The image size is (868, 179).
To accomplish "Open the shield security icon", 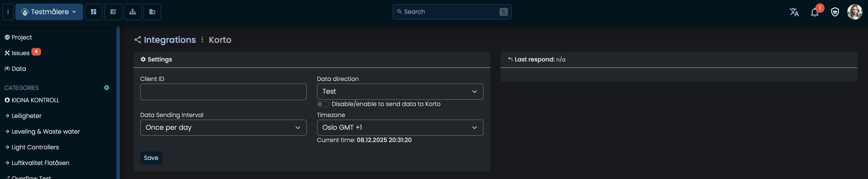I will click(x=835, y=12).
